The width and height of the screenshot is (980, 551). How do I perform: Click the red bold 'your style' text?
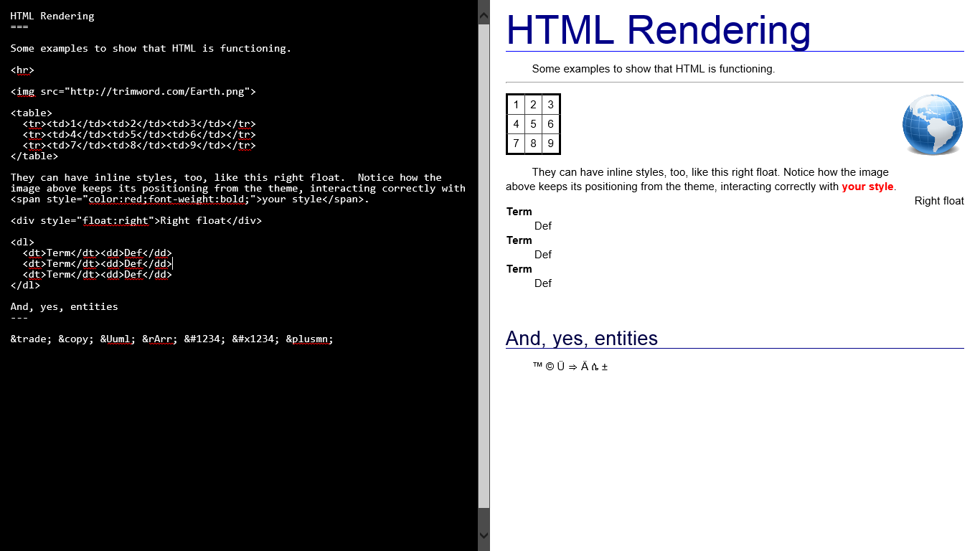click(x=867, y=187)
